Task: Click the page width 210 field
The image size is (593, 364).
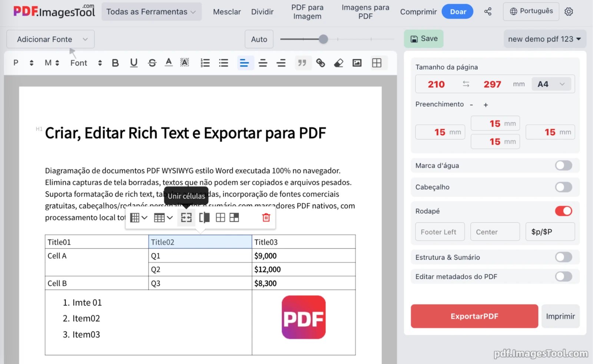Action: click(x=436, y=84)
